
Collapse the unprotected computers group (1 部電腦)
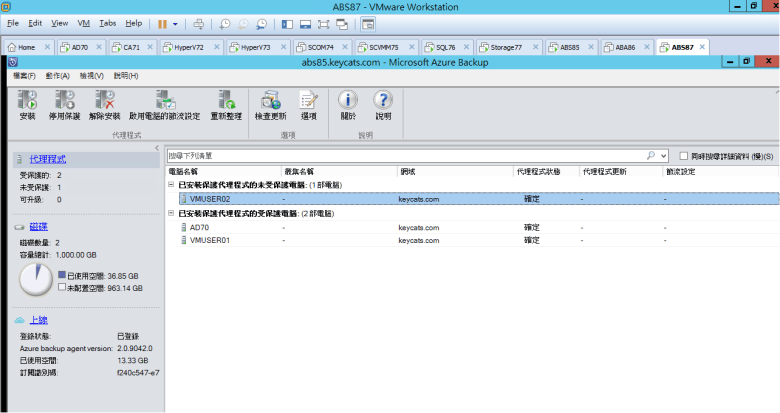coord(170,185)
